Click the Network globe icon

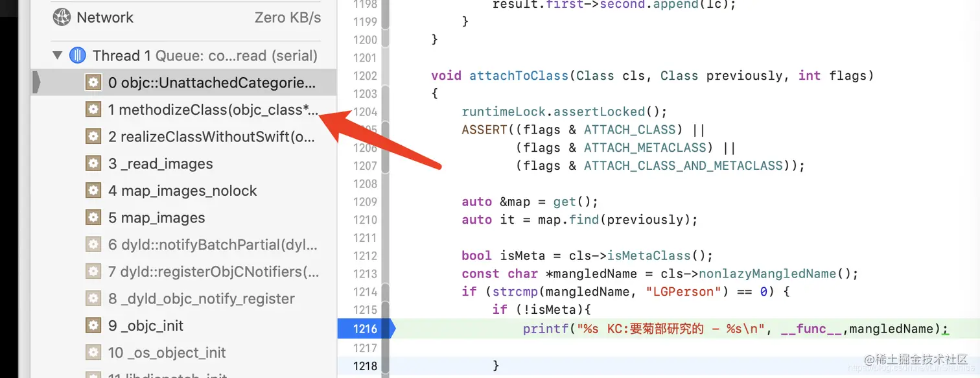click(62, 18)
